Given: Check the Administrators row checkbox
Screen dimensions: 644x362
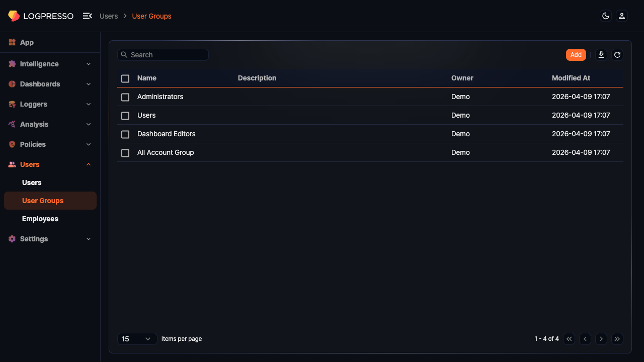Looking at the screenshot, I should tap(125, 97).
